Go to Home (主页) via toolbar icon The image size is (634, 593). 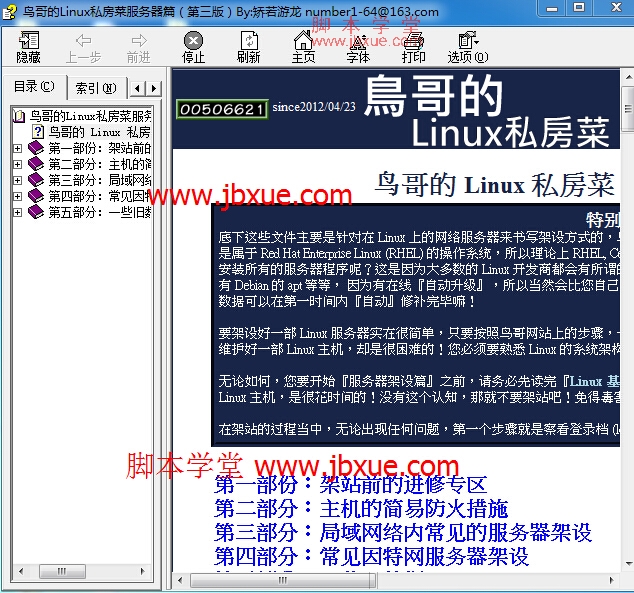pos(303,47)
